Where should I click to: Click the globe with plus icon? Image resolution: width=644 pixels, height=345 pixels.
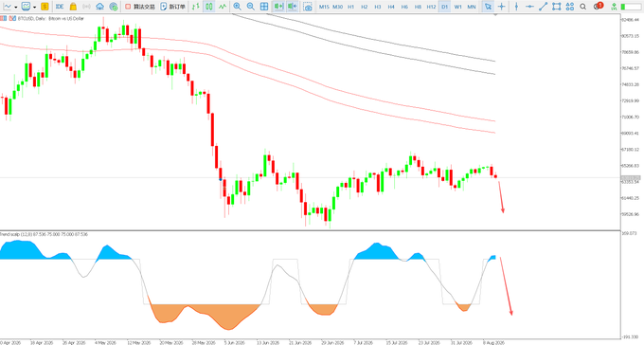click(x=114, y=7)
